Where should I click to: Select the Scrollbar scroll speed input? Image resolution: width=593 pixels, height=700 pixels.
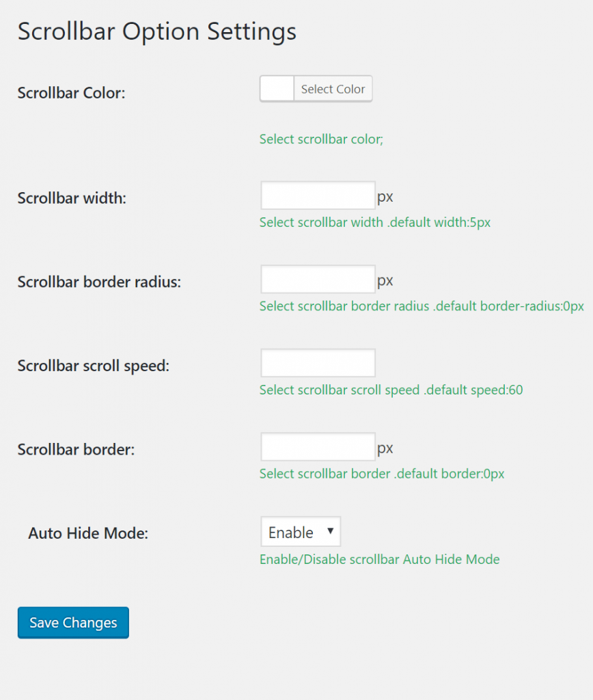[x=318, y=363]
